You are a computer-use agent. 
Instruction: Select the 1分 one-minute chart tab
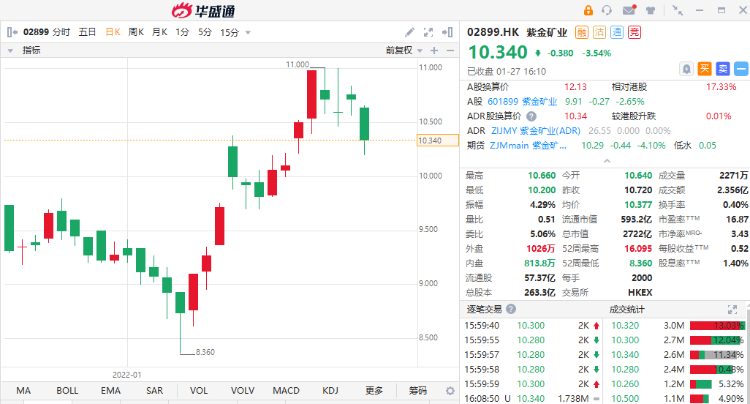(182, 32)
